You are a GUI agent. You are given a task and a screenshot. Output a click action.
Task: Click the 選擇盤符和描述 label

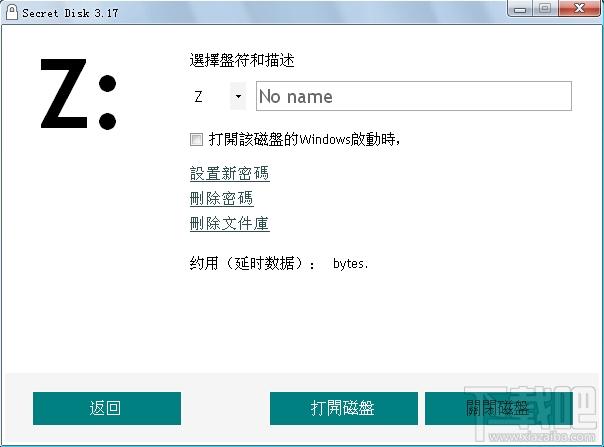242,60
